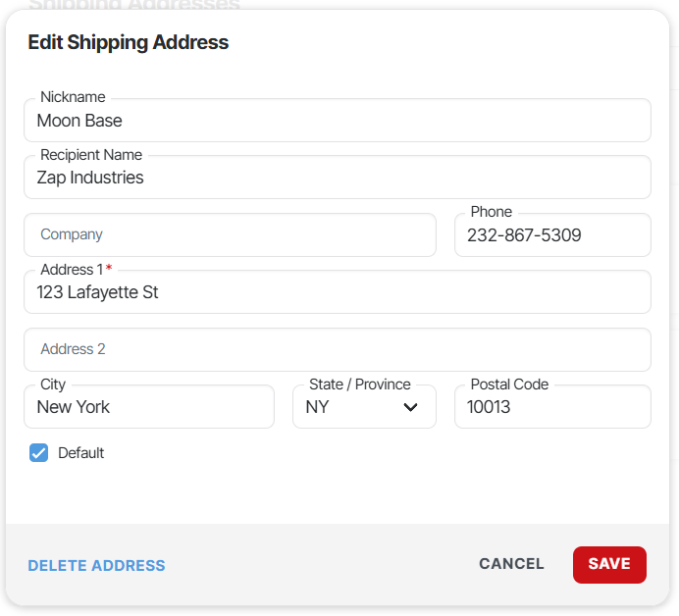Click the Recipient Name floating label
The image size is (679, 616).
(91, 155)
